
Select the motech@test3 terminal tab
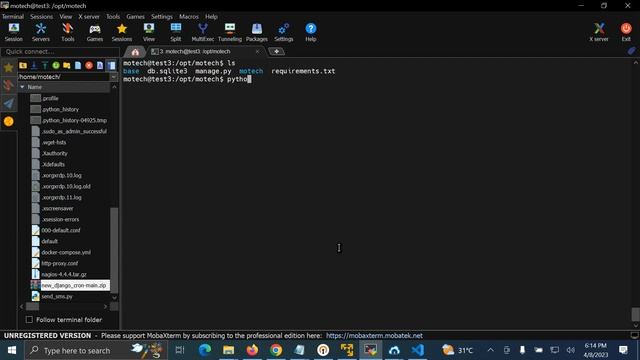(196, 51)
